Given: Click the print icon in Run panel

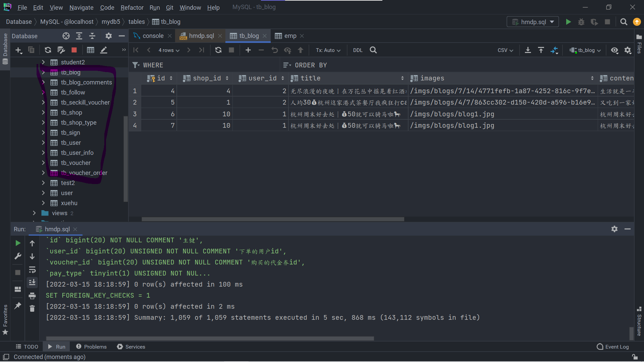Looking at the screenshot, I should 32,296.
